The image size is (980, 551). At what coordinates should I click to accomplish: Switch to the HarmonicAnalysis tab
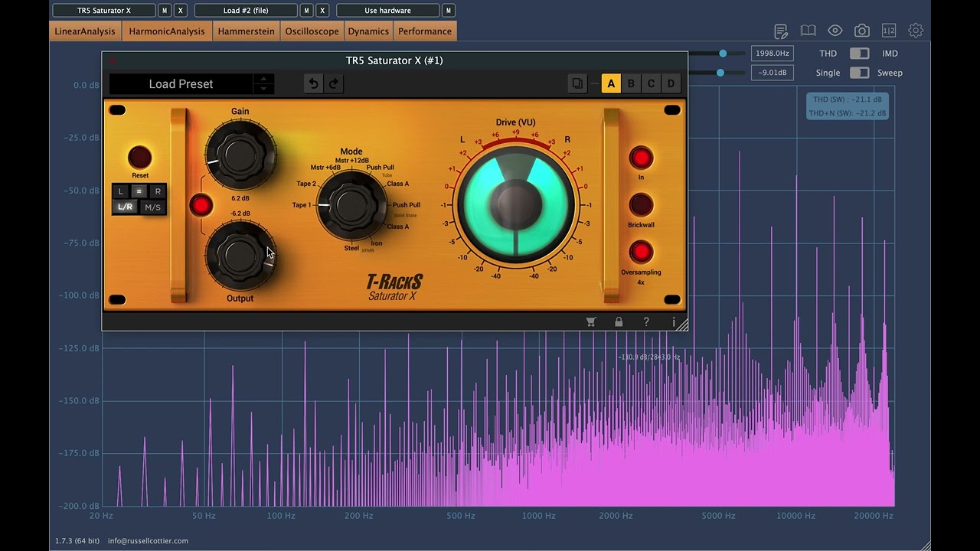167,31
